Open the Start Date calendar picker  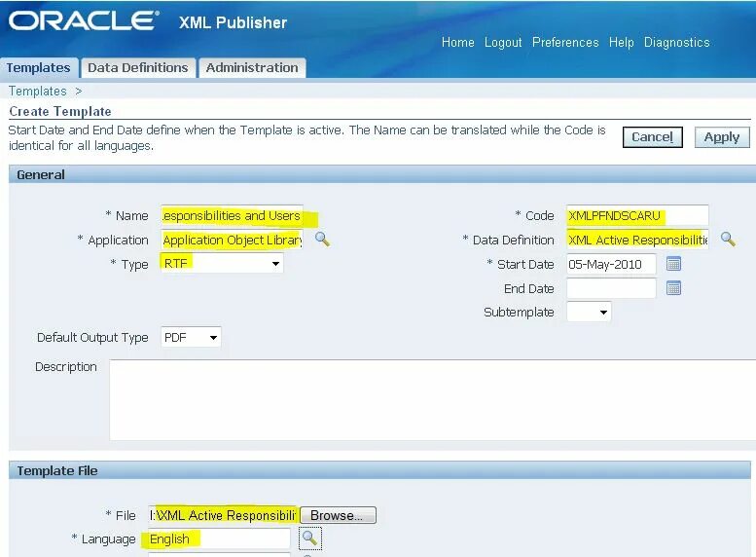point(673,264)
